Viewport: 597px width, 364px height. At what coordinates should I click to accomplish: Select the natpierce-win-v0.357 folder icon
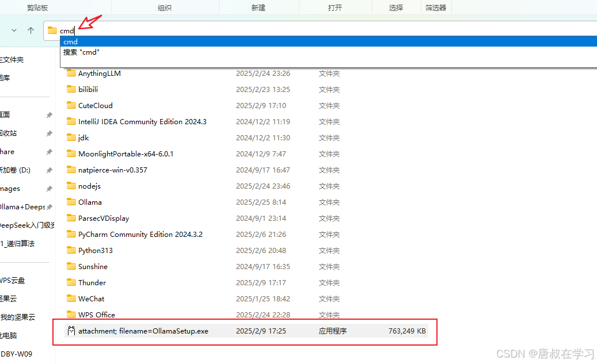point(71,170)
